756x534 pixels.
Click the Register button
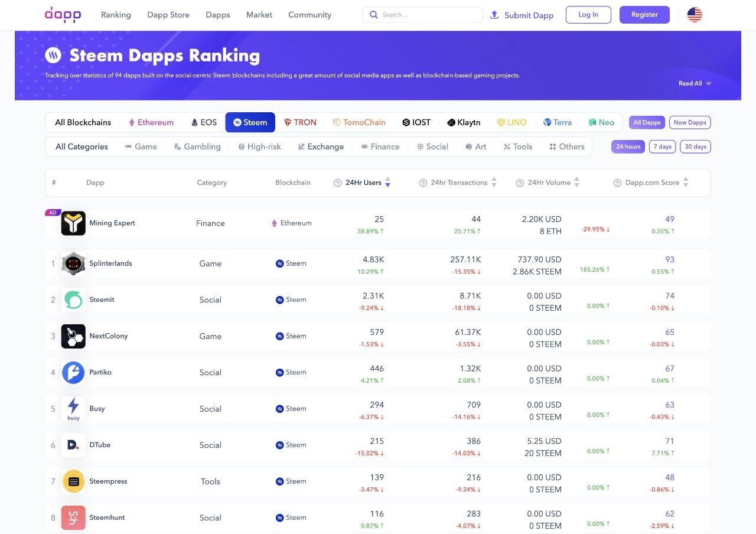[644, 15]
